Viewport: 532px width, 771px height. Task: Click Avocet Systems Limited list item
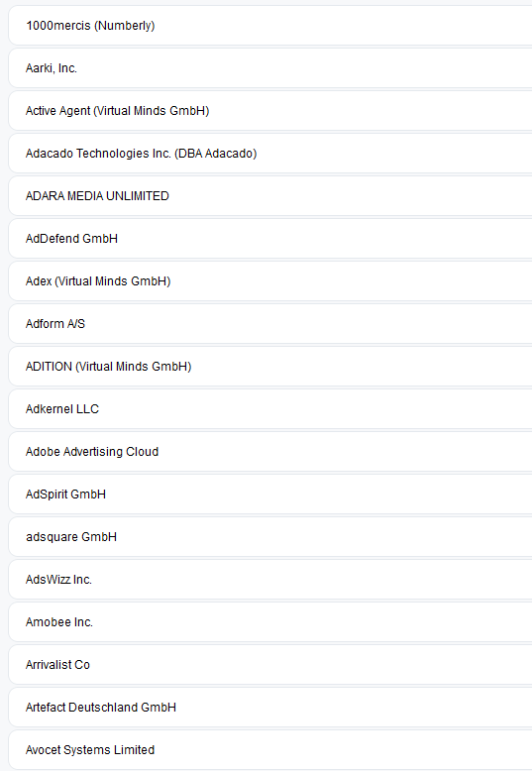pos(270,750)
